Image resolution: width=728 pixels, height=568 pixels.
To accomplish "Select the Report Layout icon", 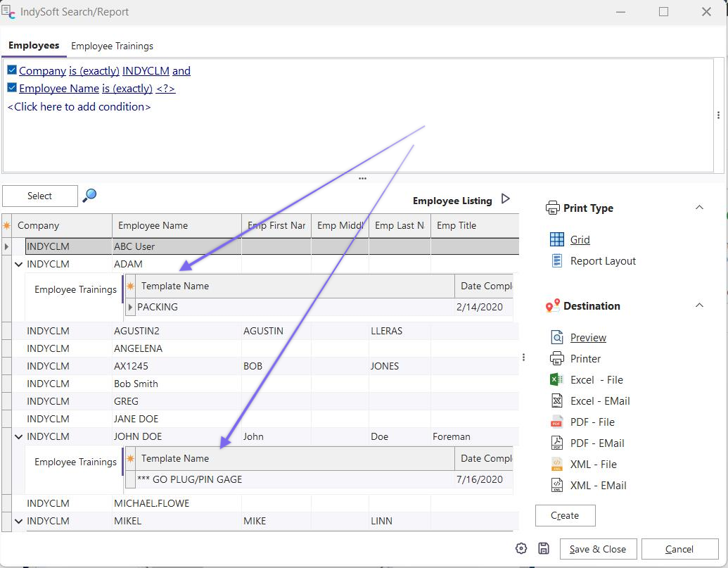I will click(556, 260).
